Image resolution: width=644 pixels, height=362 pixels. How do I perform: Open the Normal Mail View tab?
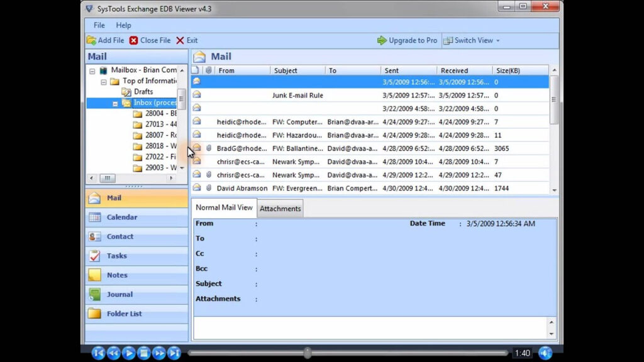224,207
